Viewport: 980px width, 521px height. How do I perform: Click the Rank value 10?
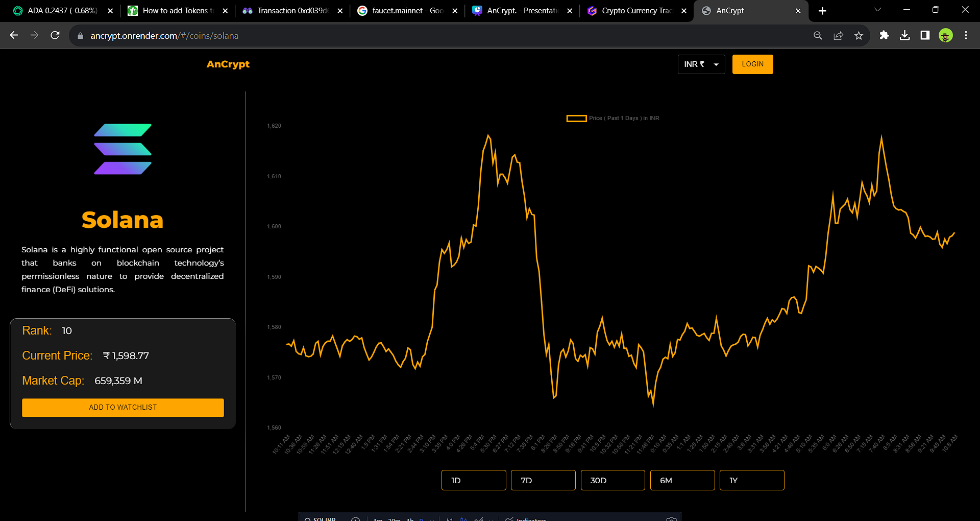click(67, 331)
